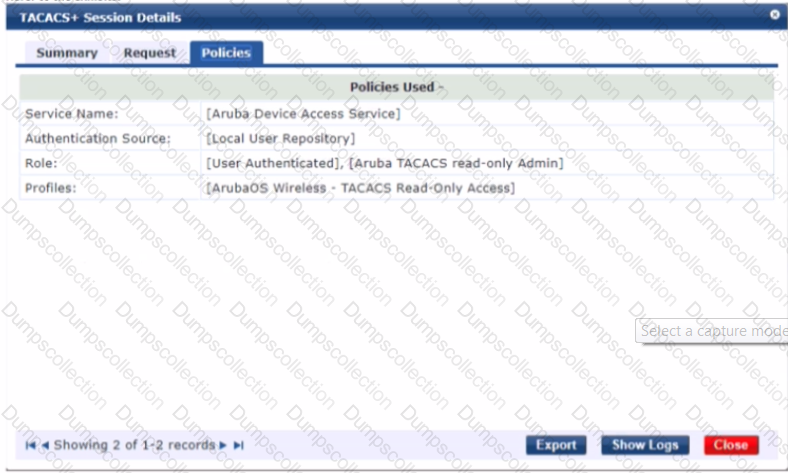788x473 pixels.
Task: Go to the next record arrow
Action: pyautogui.click(x=224, y=445)
